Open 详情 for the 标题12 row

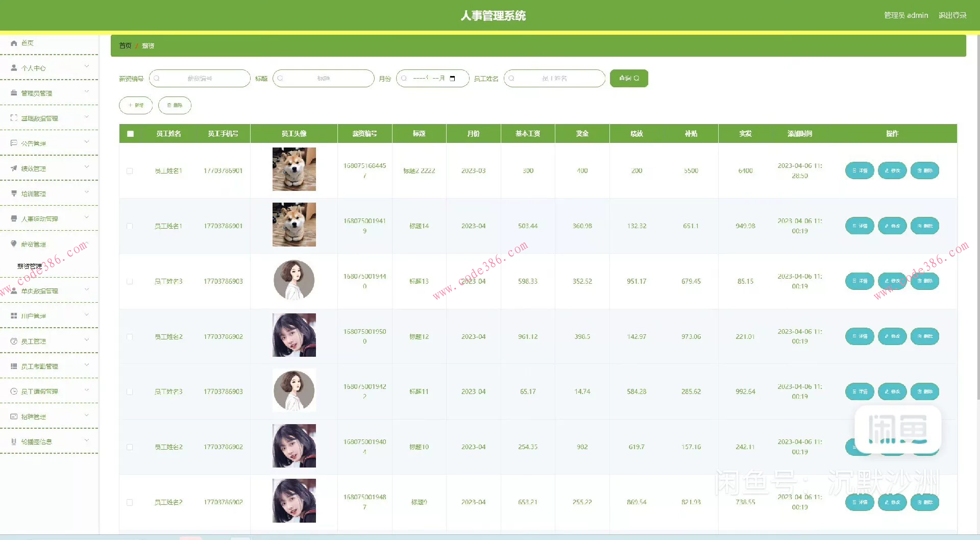(x=860, y=336)
